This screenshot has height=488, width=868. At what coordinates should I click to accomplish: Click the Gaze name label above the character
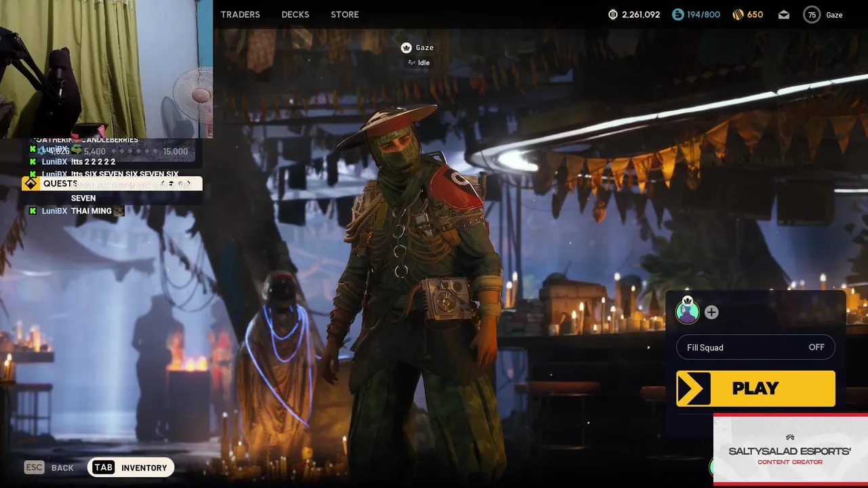pyautogui.click(x=425, y=47)
